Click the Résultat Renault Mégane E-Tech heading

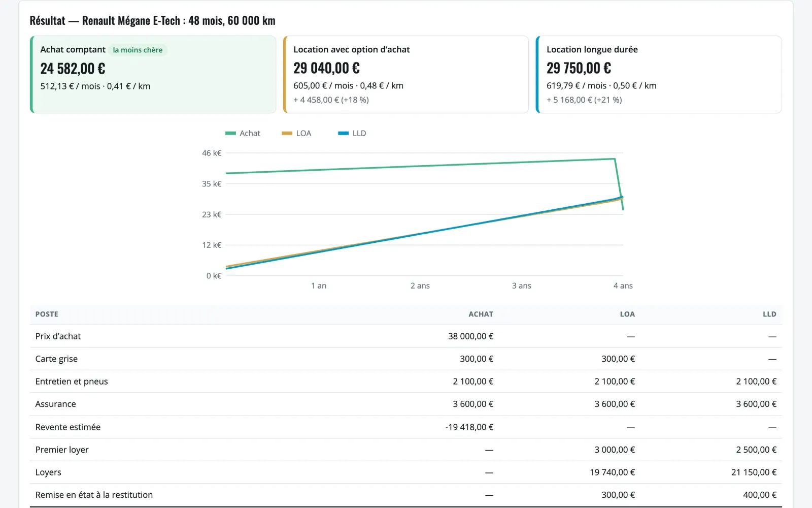[152, 20]
